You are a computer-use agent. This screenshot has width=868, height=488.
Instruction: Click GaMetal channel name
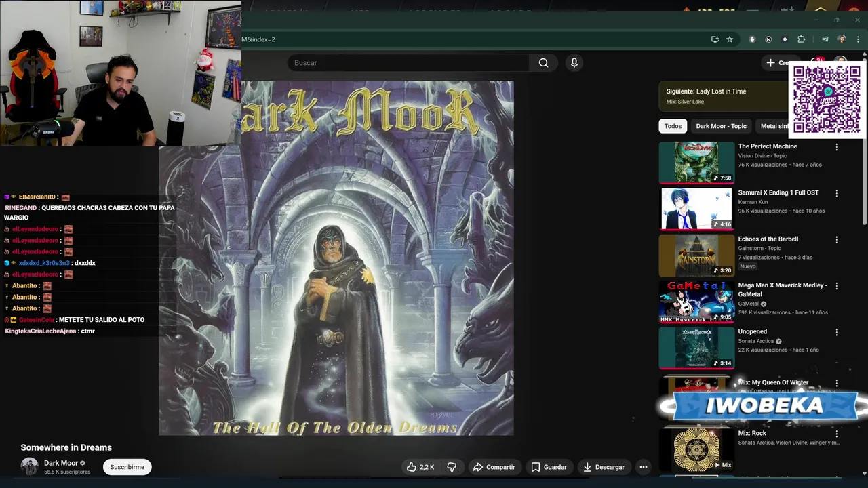tap(749, 304)
